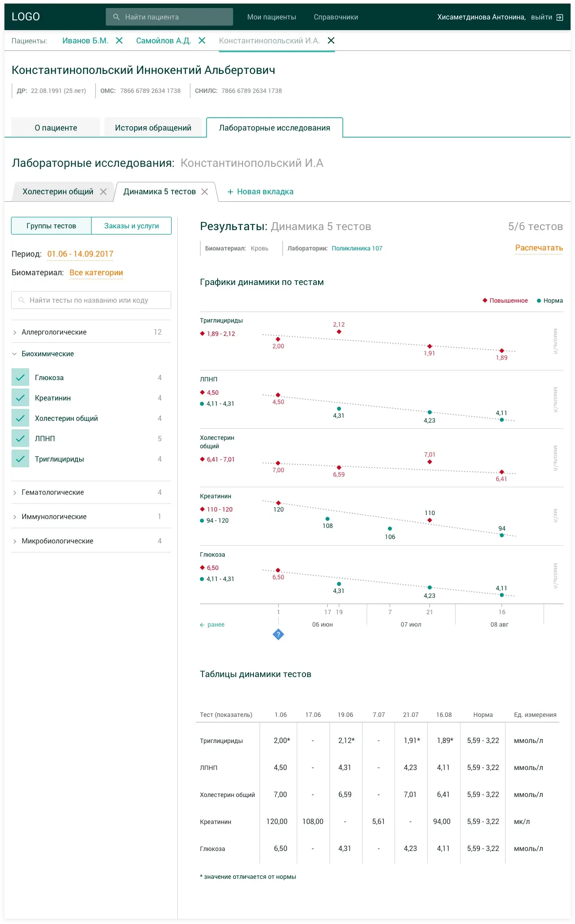The height and width of the screenshot is (924, 575).
Task: Click the 2,12* cell in Триглицериды row
Action: pyautogui.click(x=346, y=740)
